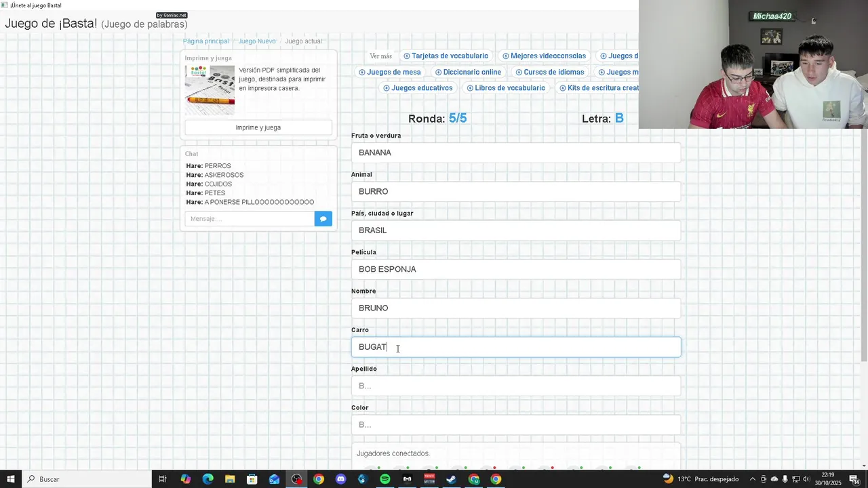This screenshot has height=488, width=868.
Task: Click the Ronda 5/5 indicator
Action: 437,119
